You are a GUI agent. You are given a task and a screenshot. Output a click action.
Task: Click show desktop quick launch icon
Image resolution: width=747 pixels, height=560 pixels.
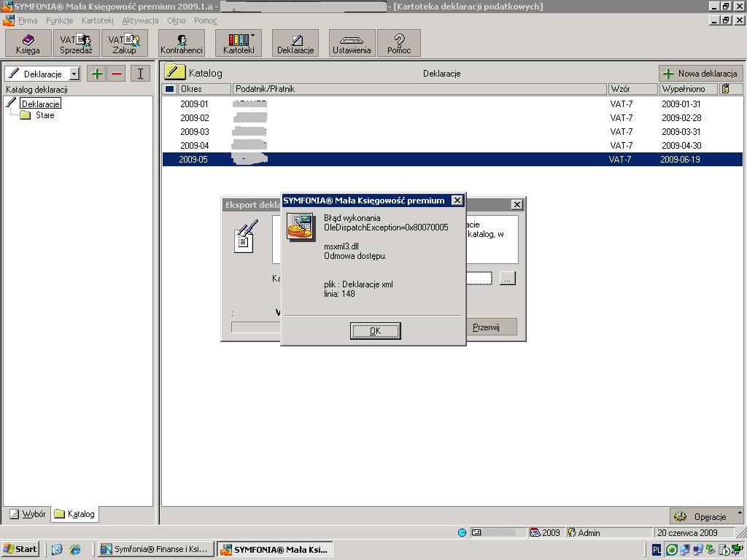click(57, 549)
